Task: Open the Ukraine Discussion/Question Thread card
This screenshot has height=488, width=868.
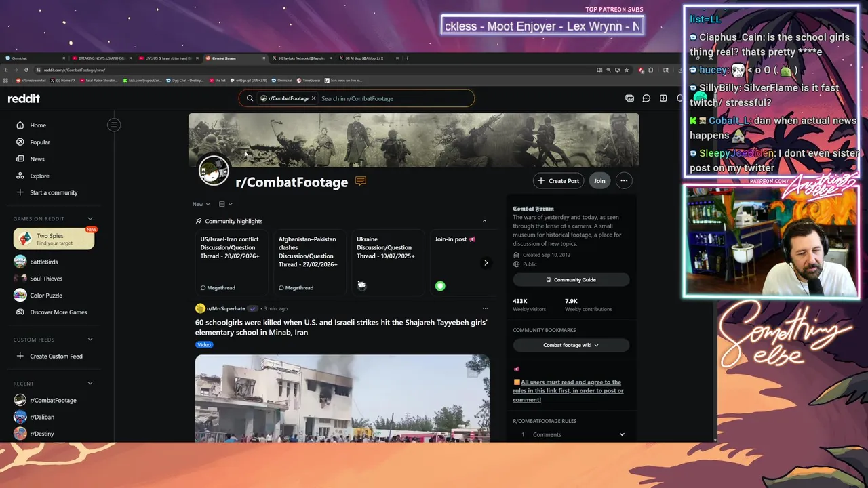Action: click(387, 262)
